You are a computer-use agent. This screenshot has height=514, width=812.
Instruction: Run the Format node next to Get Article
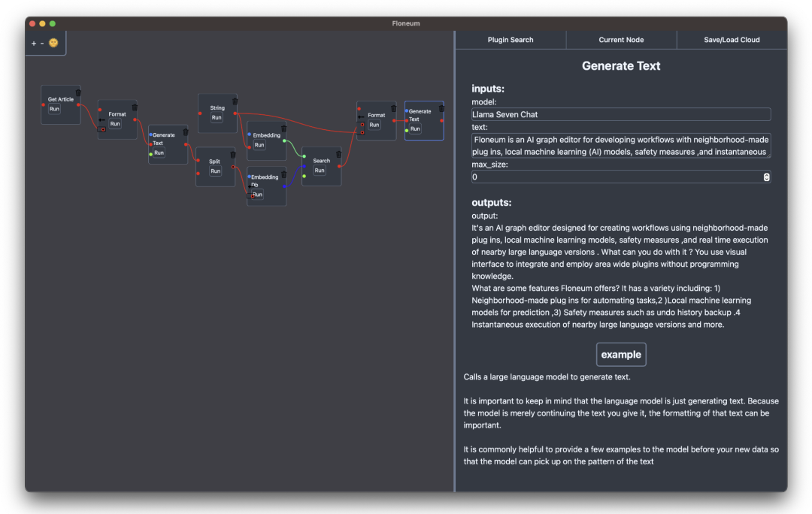tap(115, 124)
